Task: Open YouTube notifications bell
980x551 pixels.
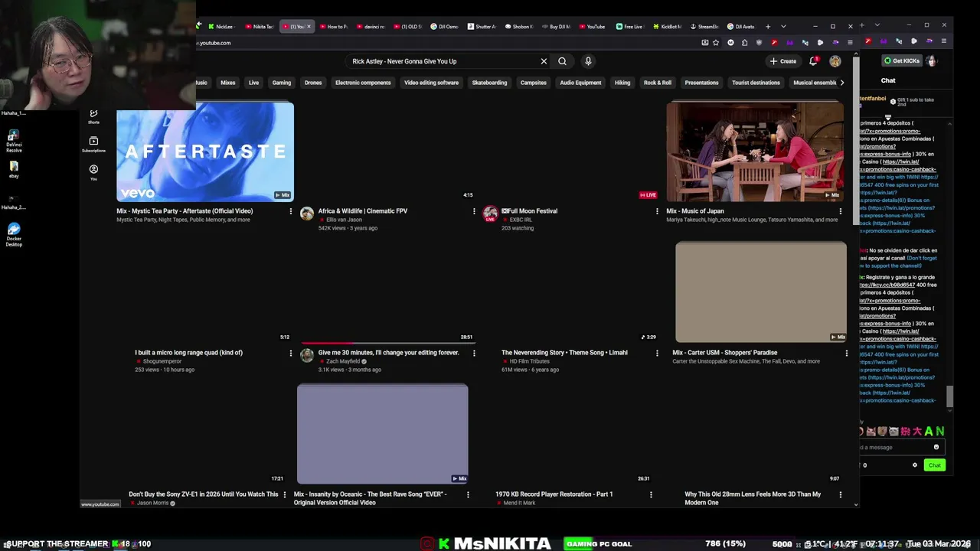Action: tap(813, 61)
